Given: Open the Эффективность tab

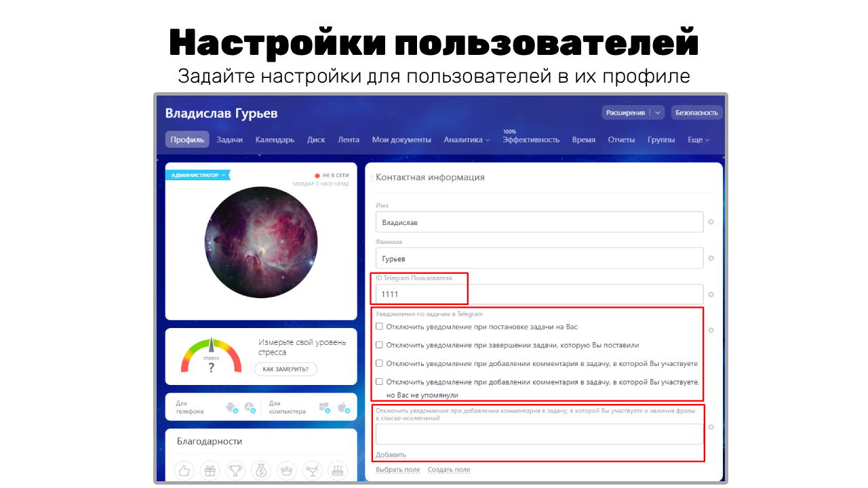Looking at the screenshot, I should [531, 140].
